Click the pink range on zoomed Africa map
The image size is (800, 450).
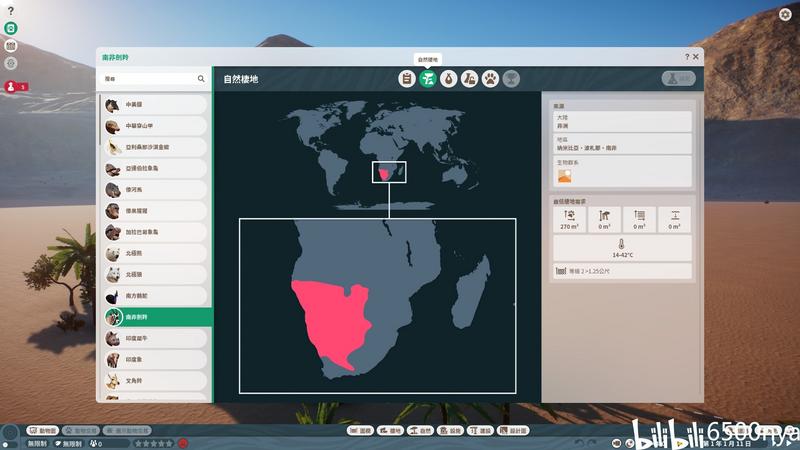click(x=332, y=319)
